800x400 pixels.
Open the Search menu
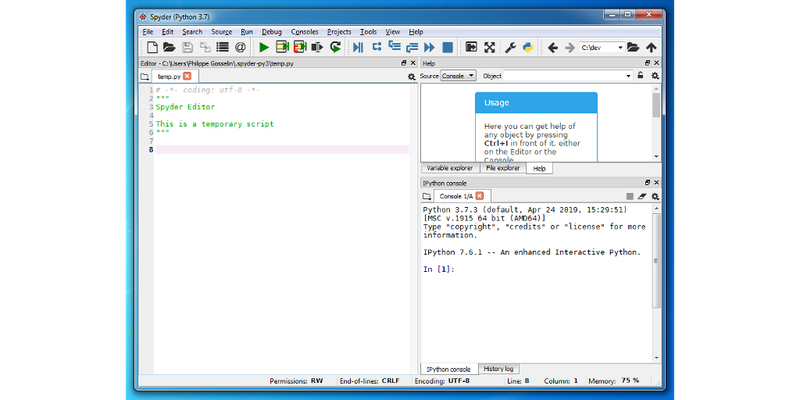pyautogui.click(x=192, y=32)
